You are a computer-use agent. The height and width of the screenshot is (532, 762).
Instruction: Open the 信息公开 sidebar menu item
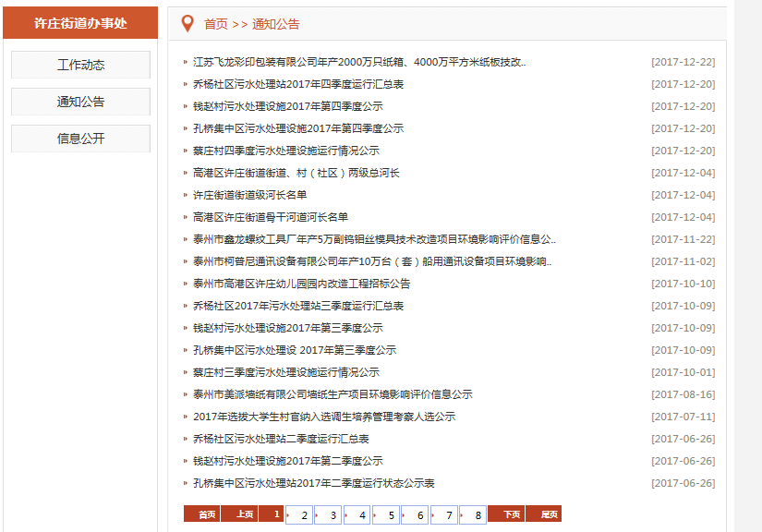coord(80,139)
